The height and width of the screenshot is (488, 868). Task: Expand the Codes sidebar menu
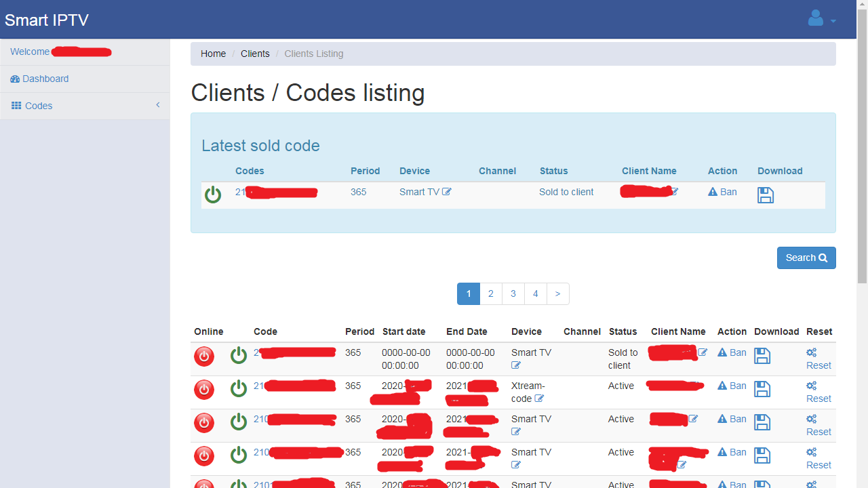click(85, 106)
